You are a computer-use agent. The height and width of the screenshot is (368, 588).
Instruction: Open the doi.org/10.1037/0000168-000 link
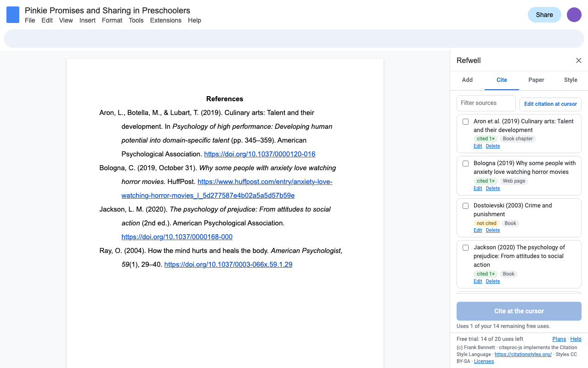pos(177,237)
